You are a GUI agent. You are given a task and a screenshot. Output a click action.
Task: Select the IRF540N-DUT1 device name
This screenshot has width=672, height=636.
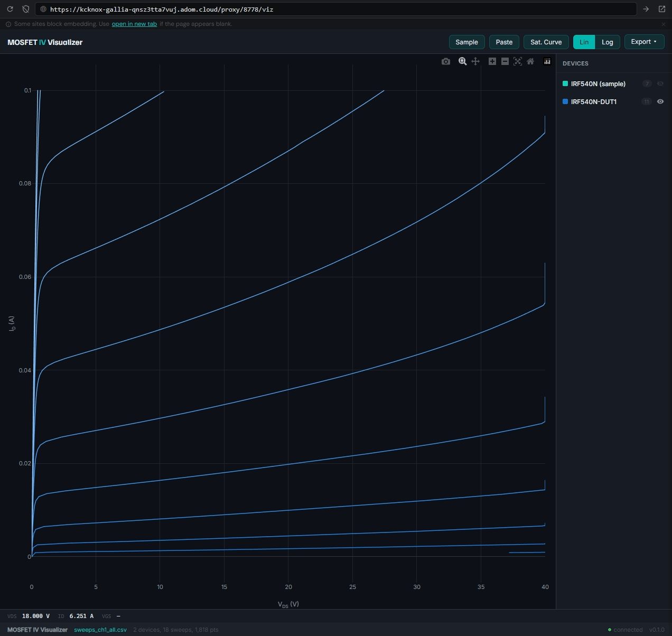(x=594, y=102)
